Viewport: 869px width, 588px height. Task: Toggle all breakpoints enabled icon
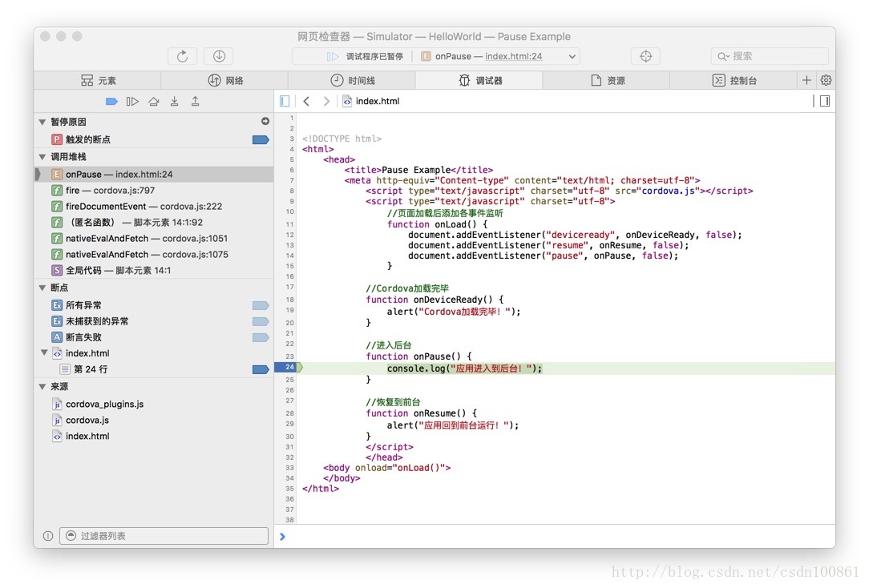pyautogui.click(x=111, y=101)
